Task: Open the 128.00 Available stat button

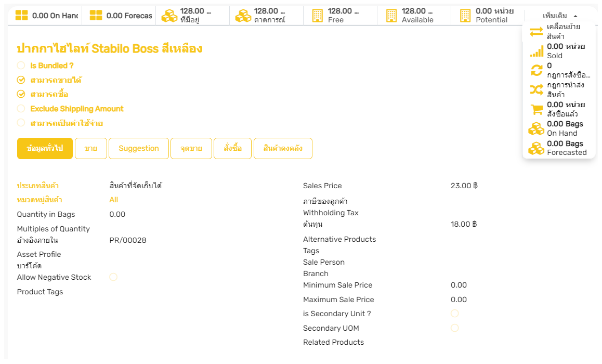Action: (414, 16)
